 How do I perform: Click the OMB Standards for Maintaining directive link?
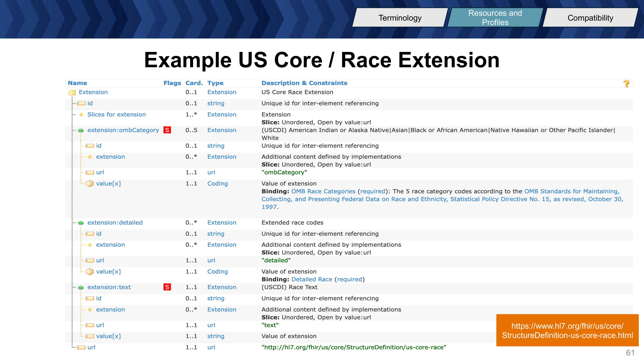point(442,199)
